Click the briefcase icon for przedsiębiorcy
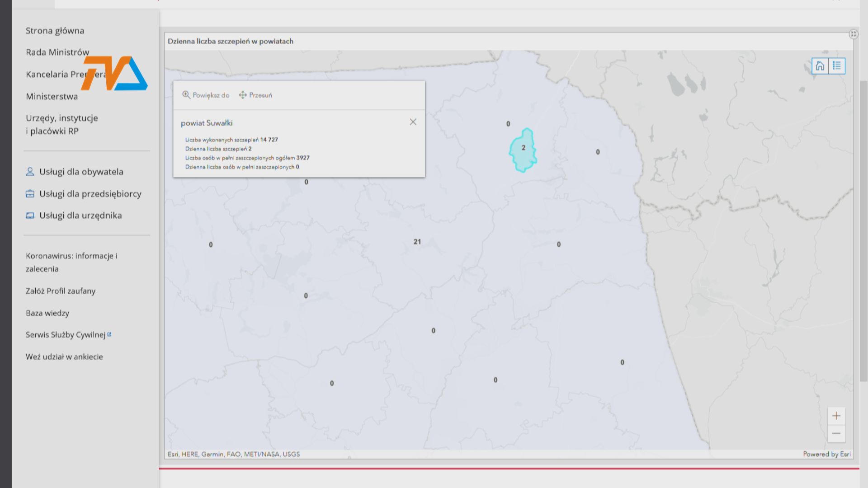The width and height of the screenshot is (868, 488). pos(30,194)
